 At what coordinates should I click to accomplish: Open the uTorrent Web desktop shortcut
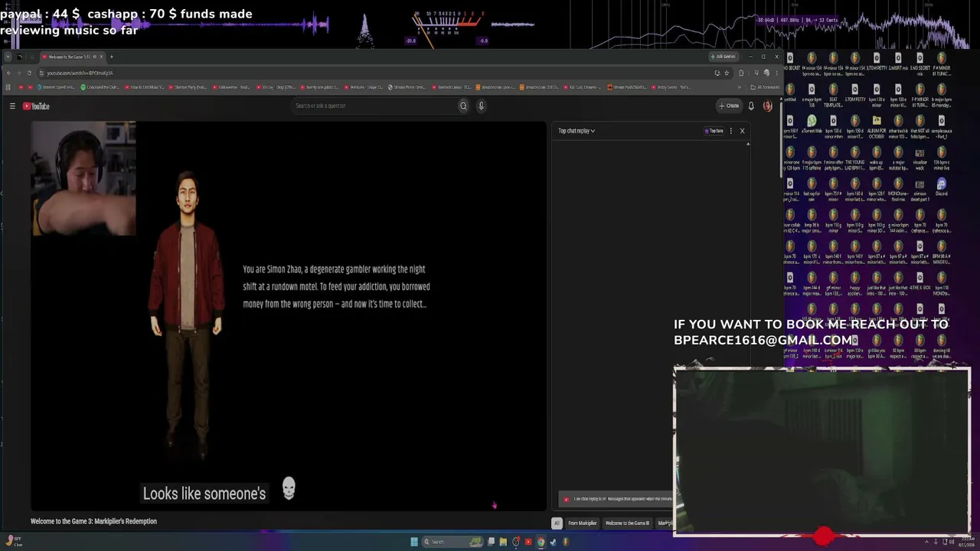point(812,125)
